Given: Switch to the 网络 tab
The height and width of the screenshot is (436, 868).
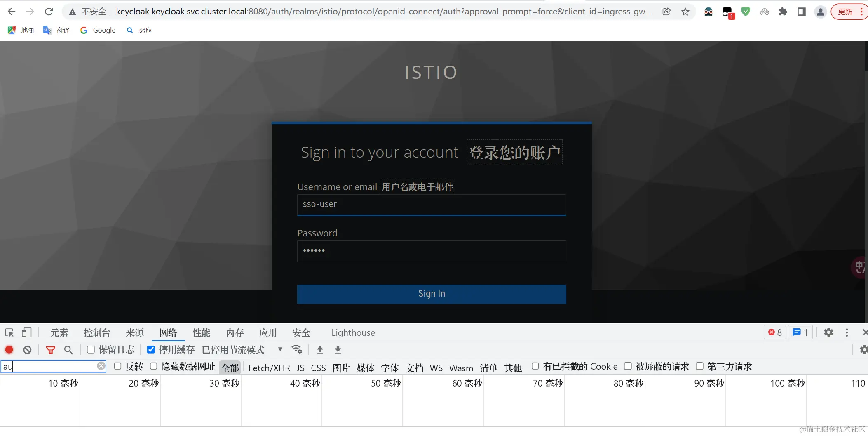Looking at the screenshot, I should pyautogui.click(x=168, y=332).
